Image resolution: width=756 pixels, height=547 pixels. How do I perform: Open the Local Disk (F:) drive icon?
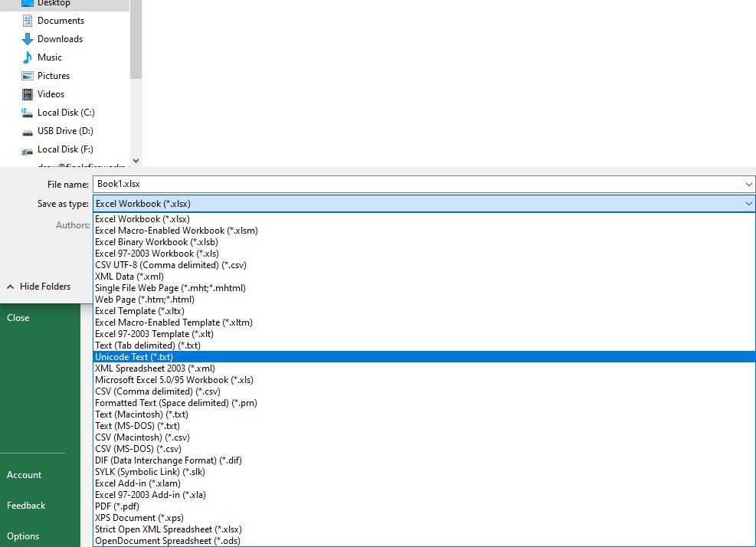(27, 150)
